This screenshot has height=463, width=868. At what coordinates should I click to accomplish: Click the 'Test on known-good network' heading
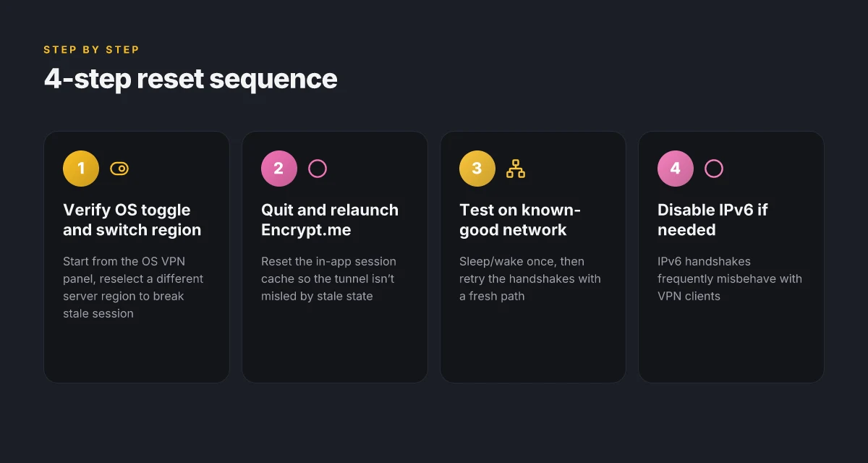click(x=520, y=220)
